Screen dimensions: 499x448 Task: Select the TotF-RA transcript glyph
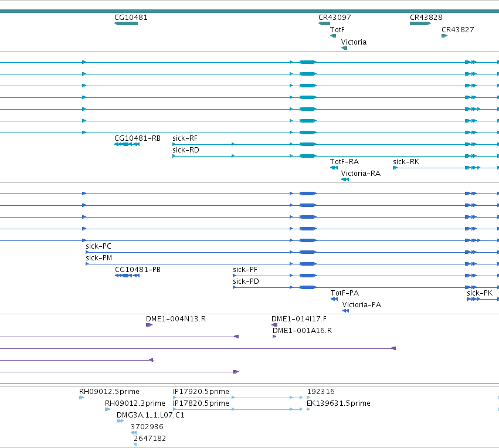pyautogui.click(x=334, y=168)
